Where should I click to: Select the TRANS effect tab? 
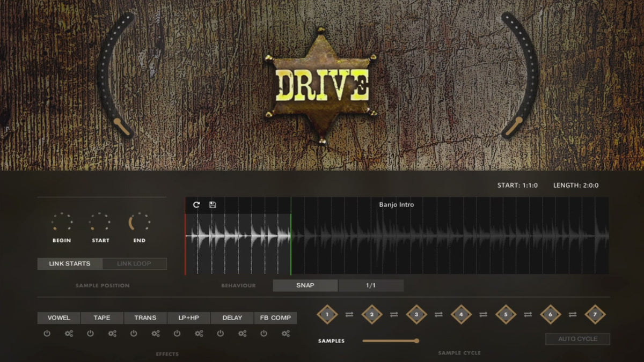pos(145,318)
